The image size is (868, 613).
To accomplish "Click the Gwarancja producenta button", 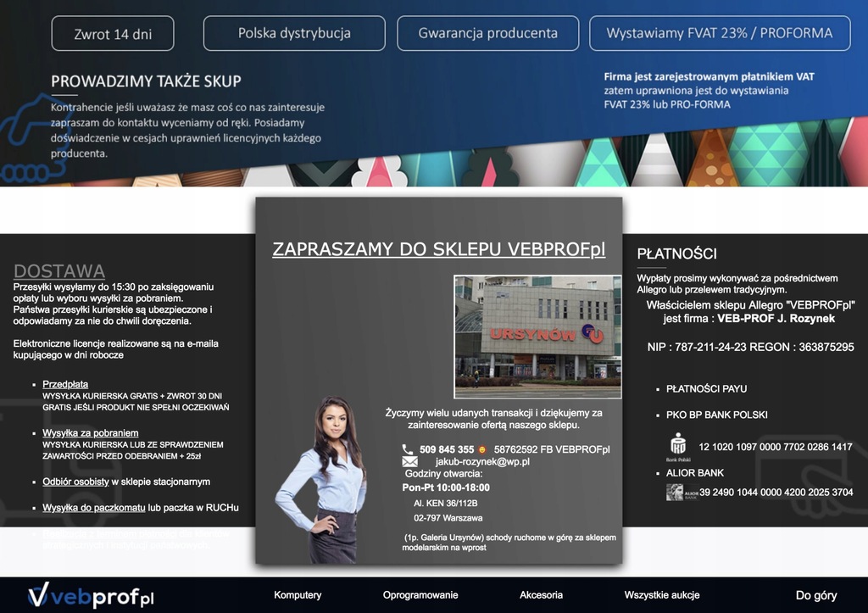I will click(x=487, y=33).
